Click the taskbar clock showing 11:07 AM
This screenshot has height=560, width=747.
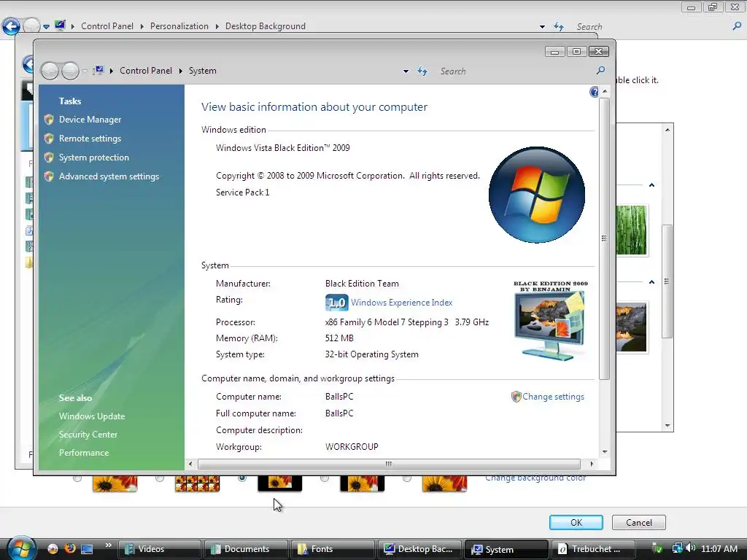(x=719, y=549)
